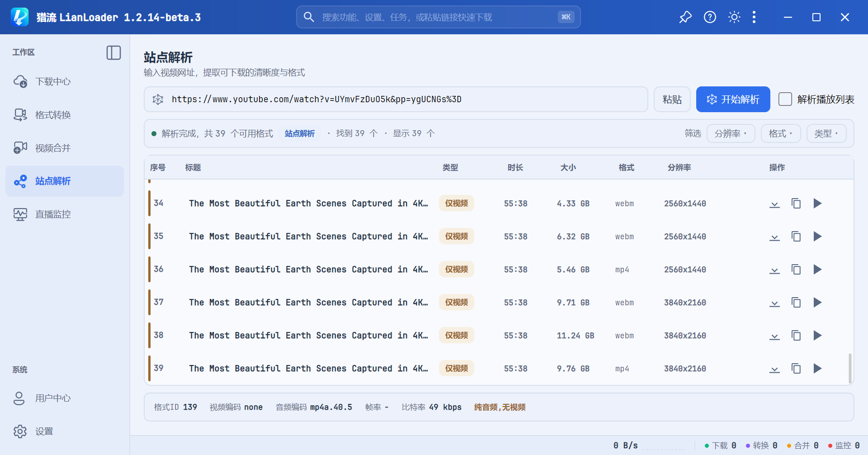Toggle the light/dark theme sun icon
This screenshot has height=455, width=868.
(x=734, y=17)
